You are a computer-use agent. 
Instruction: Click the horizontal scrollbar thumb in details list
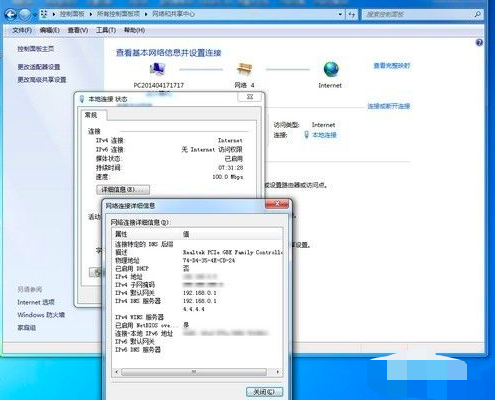194,372
